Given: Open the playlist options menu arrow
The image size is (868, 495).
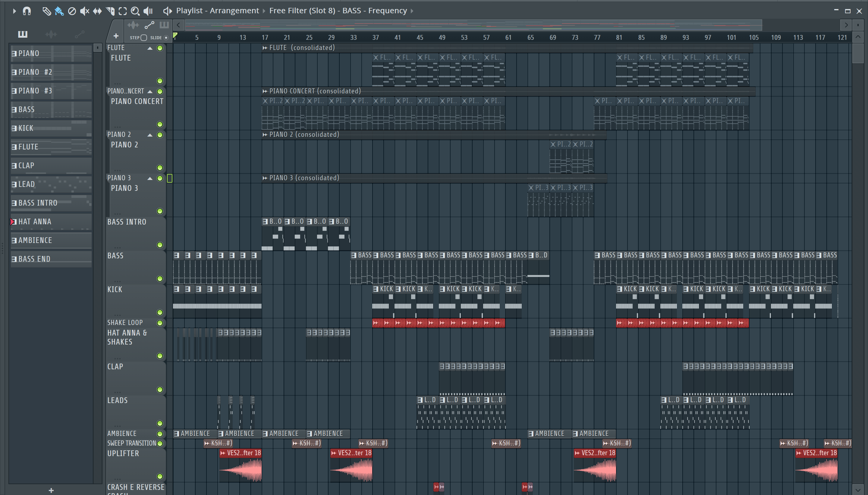Looking at the screenshot, I should pos(14,11).
